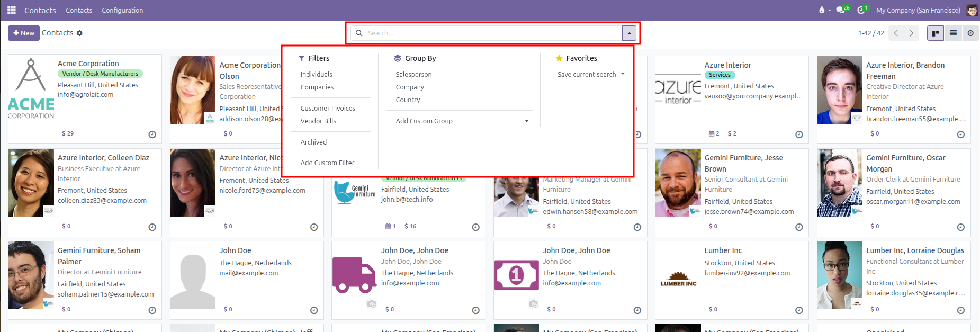Viewport: 980px width, 332px height.
Task: Open activity clock on Lumber Inc card
Action: point(799,310)
